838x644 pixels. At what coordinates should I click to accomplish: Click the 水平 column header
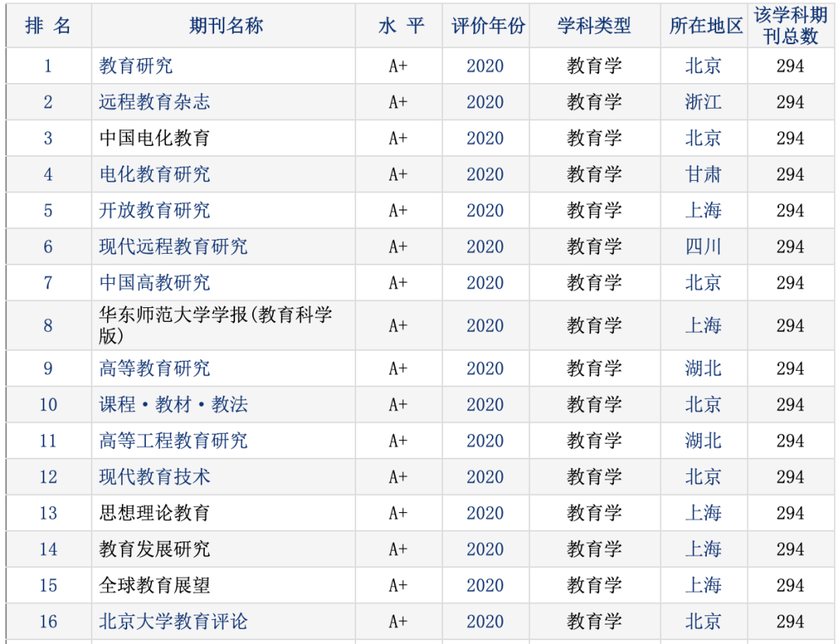point(401,26)
